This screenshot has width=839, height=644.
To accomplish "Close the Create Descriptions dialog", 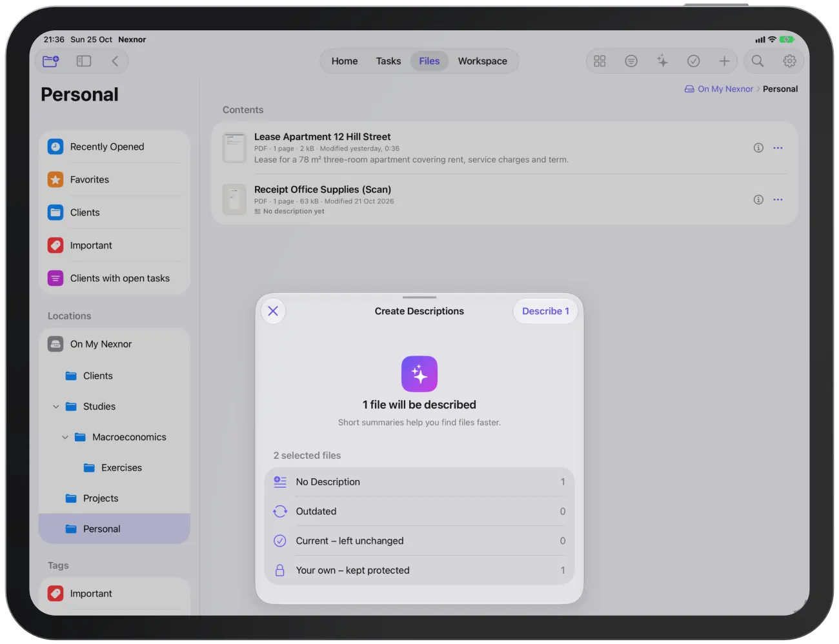I will tap(273, 311).
